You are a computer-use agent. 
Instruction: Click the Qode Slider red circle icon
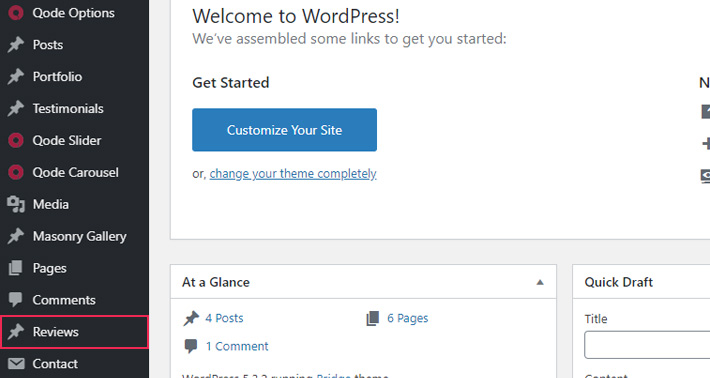click(x=16, y=140)
